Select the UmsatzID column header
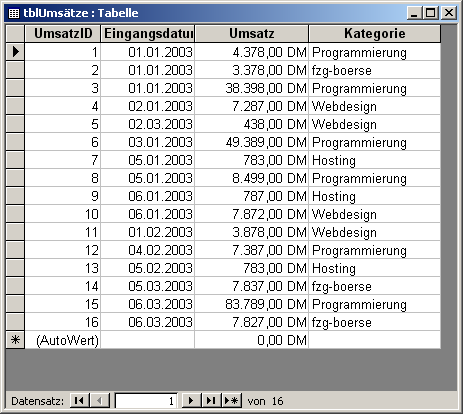The width and height of the screenshot is (463, 414). tap(63, 34)
